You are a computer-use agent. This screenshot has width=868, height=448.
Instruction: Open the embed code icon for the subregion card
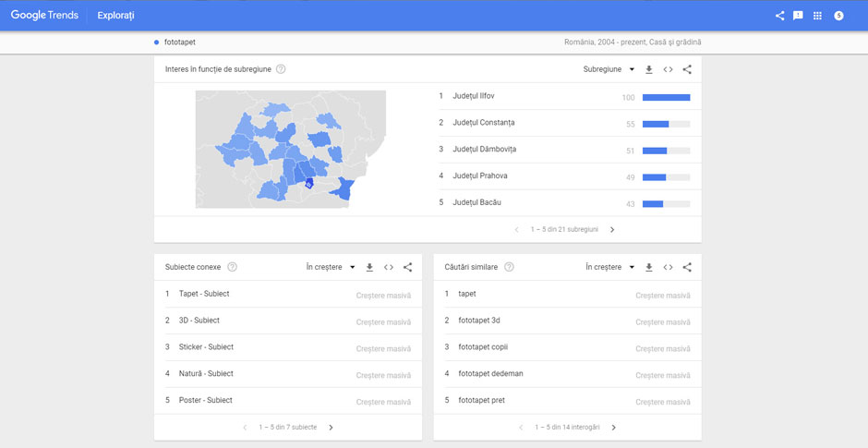pyautogui.click(x=669, y=69)
